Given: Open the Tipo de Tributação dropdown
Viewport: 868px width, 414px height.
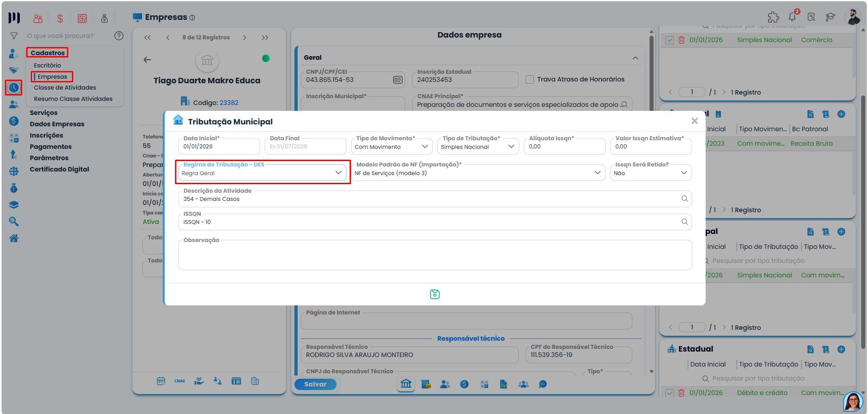Looking at the screenshot, I should 478,147.
